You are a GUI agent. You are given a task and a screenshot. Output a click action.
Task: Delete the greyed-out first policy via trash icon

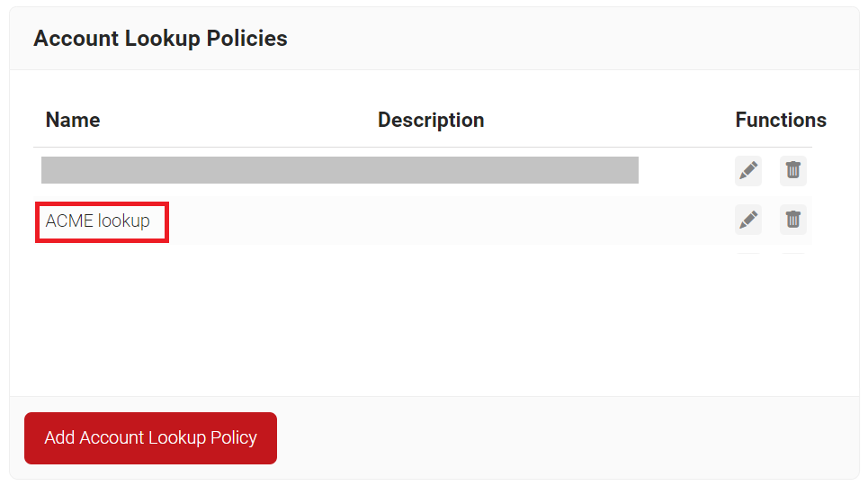(792, 171)
